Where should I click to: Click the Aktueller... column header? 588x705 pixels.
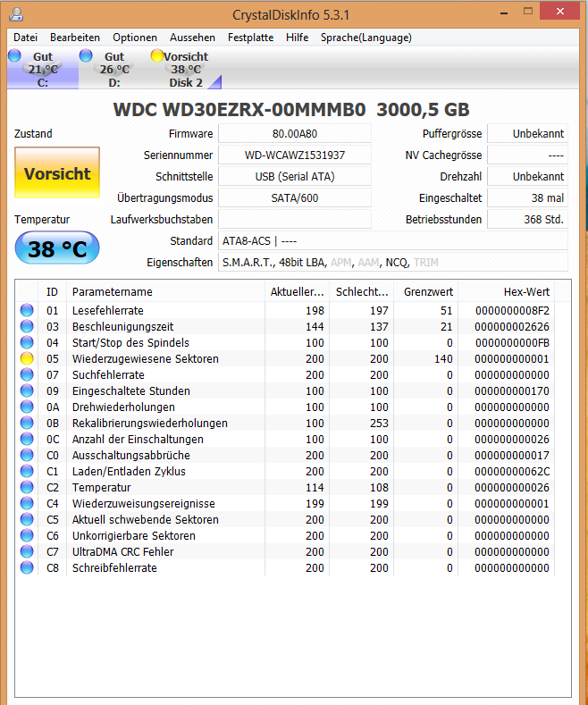click(x=298, y=292)
